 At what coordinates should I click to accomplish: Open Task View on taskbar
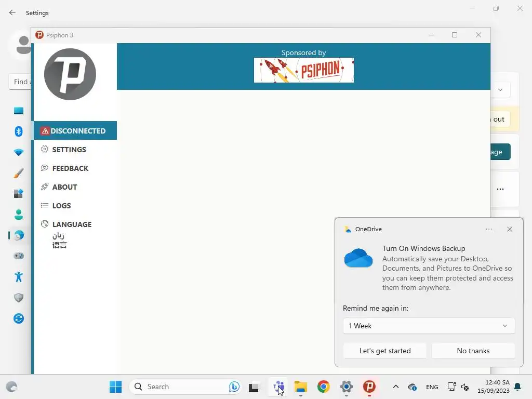(254, 387)
